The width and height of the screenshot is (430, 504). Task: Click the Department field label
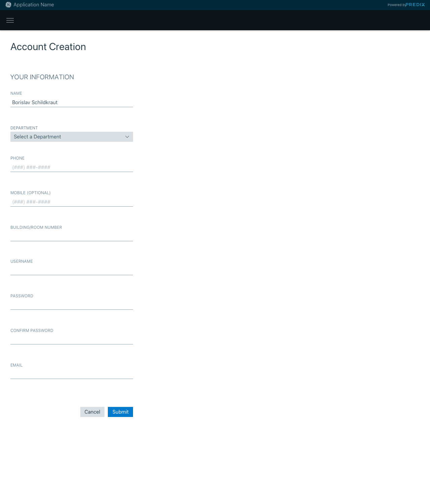click(24, 128)
